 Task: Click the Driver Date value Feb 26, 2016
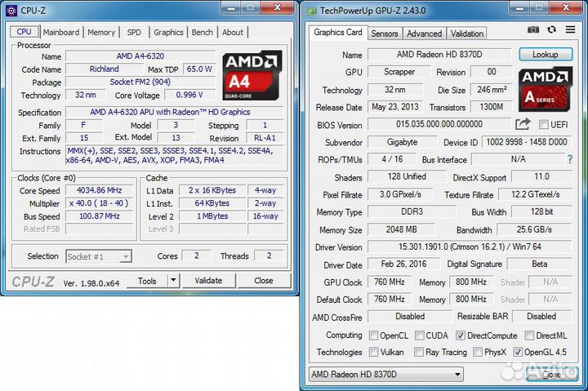(403, 264)
